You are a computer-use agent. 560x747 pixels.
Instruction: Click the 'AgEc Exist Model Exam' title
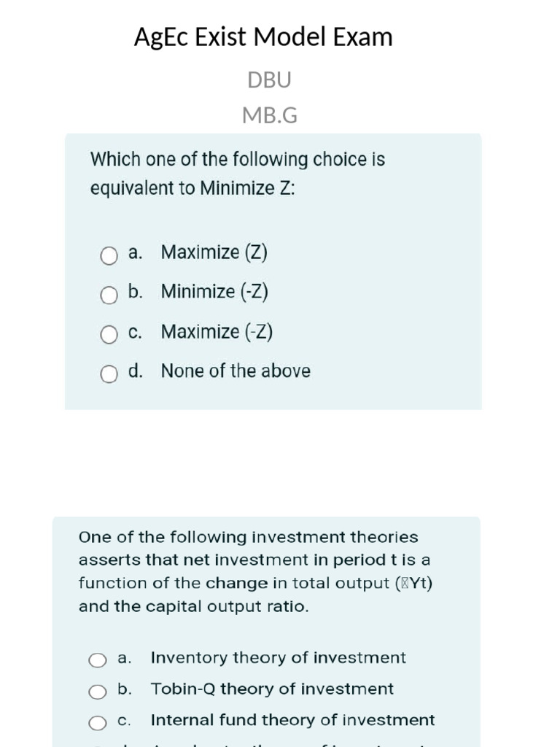pyautogui.click(x=263, y=36)
